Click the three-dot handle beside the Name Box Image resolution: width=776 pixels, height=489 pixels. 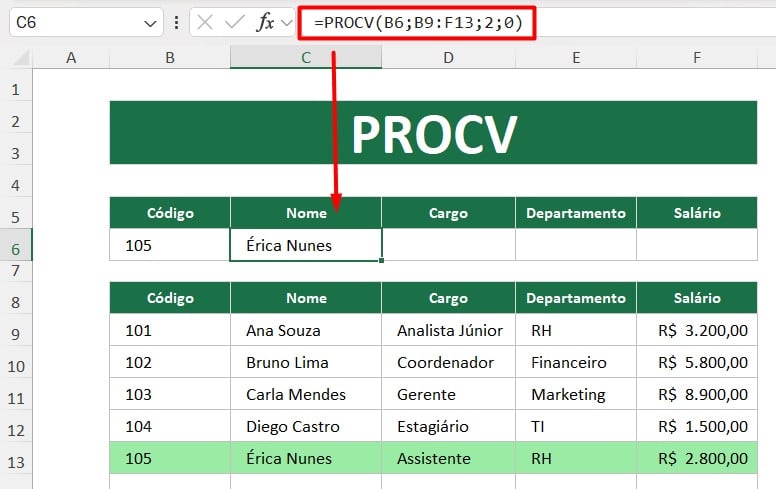(176, 22)
